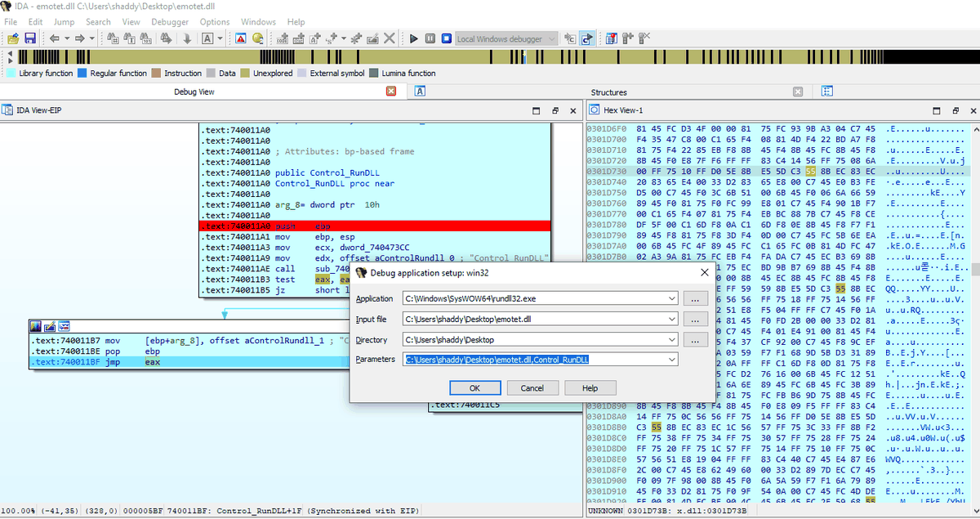
Task: Open the Windows menu
Action: tap(258, 22)
